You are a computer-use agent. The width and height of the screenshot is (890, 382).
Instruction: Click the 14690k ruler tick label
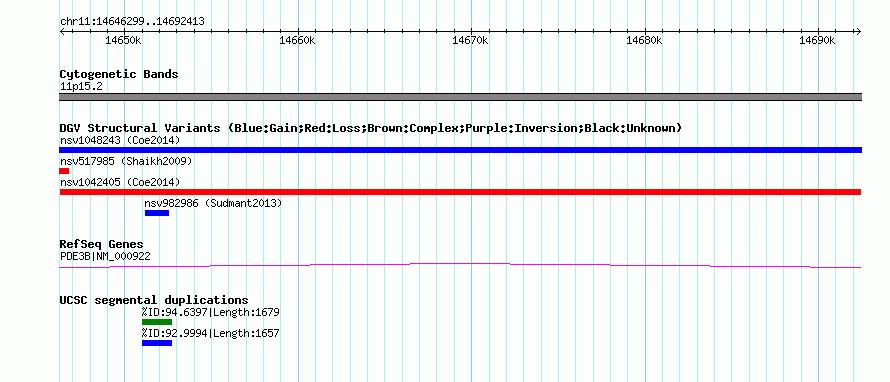[x=817, y=41]
